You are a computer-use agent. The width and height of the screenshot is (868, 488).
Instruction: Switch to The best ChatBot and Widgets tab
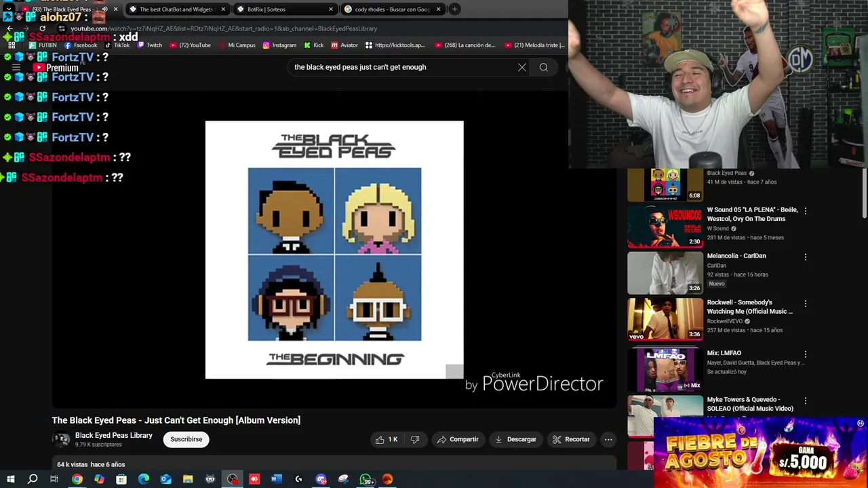(176, 9)
